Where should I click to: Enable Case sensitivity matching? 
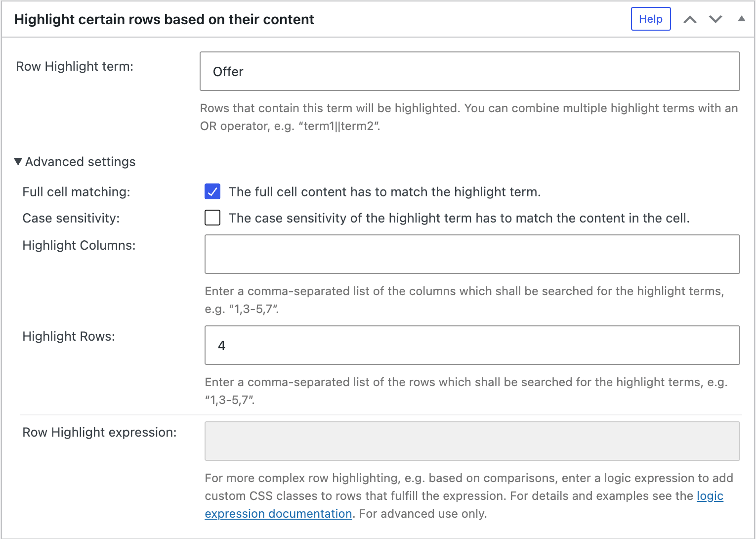[x=212, y=218]
